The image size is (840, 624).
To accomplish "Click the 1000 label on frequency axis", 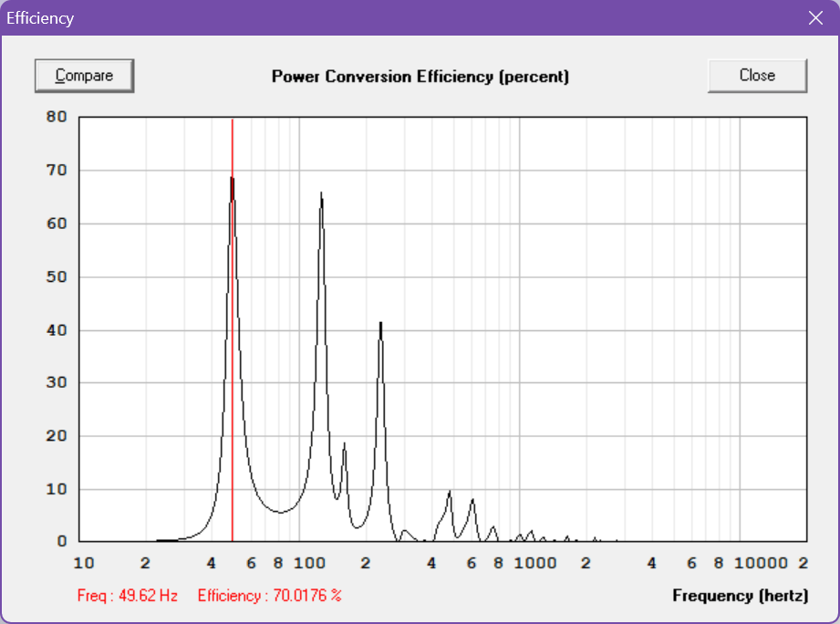I will click(x=535, y=564).
